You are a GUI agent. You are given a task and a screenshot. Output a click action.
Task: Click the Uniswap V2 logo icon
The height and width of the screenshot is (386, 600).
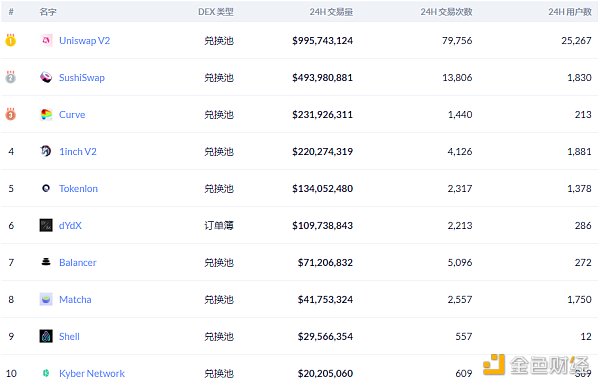coord(46,40)
